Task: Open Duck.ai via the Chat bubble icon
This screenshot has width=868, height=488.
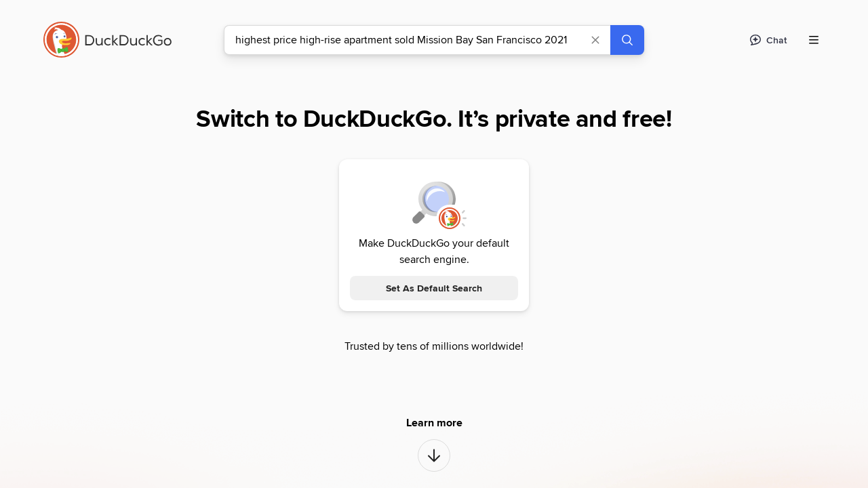Action: 755,40
